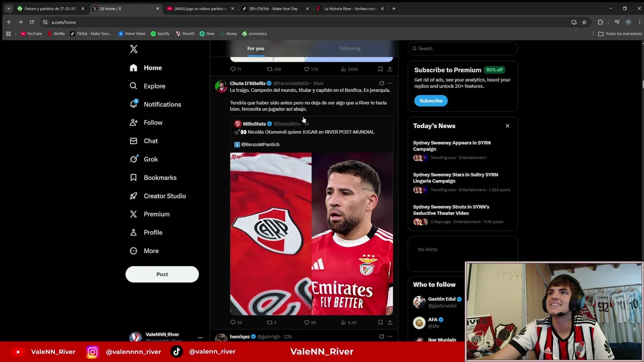Like the top post with 7.7K likes

[x=310, y=69]
